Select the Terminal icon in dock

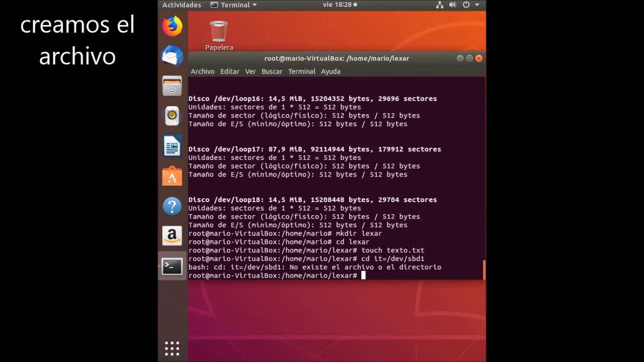[x=172, y=266]
